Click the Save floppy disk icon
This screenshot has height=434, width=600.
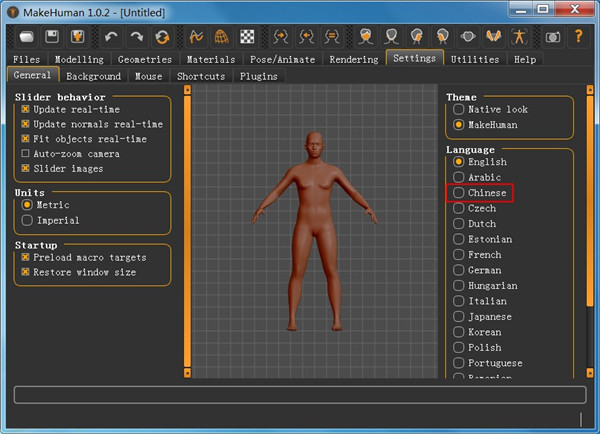(50, 36)
